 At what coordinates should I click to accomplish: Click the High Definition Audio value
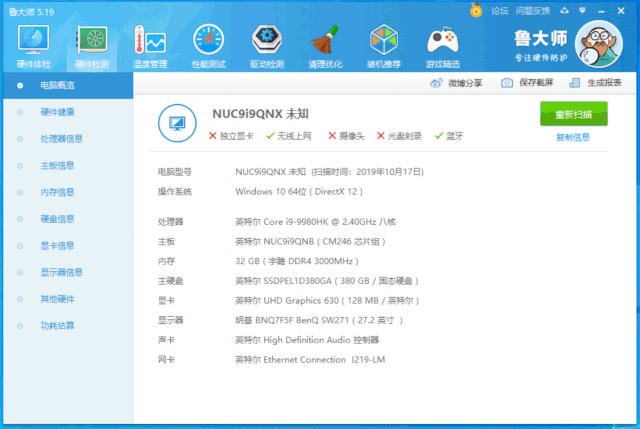[307, 340]
